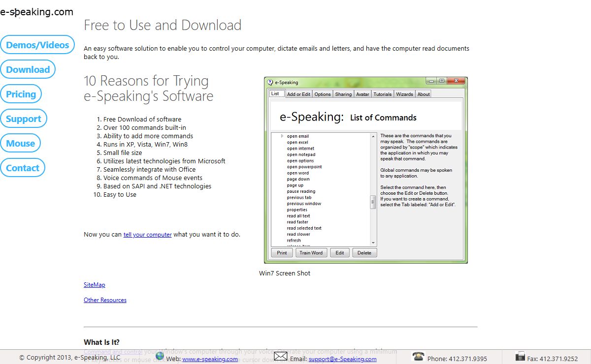Select 'open notepad' in the command list

301,154
